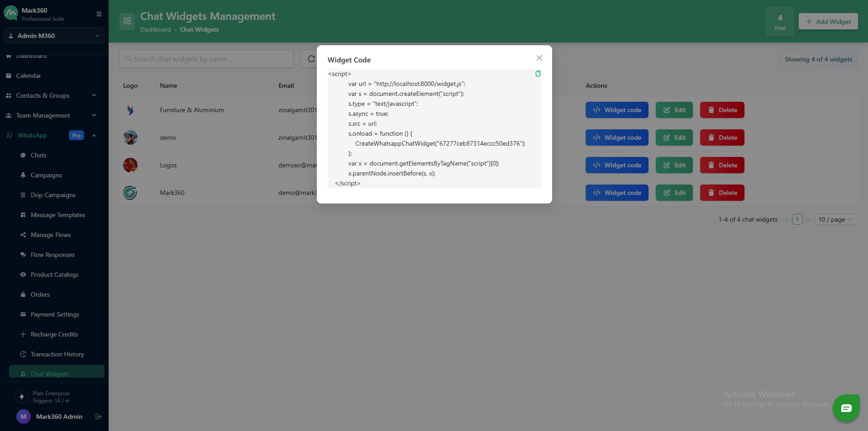Open the 10 / page size dropdown
The height and width of the screenshot is (431, 868).
pos(835,219)
